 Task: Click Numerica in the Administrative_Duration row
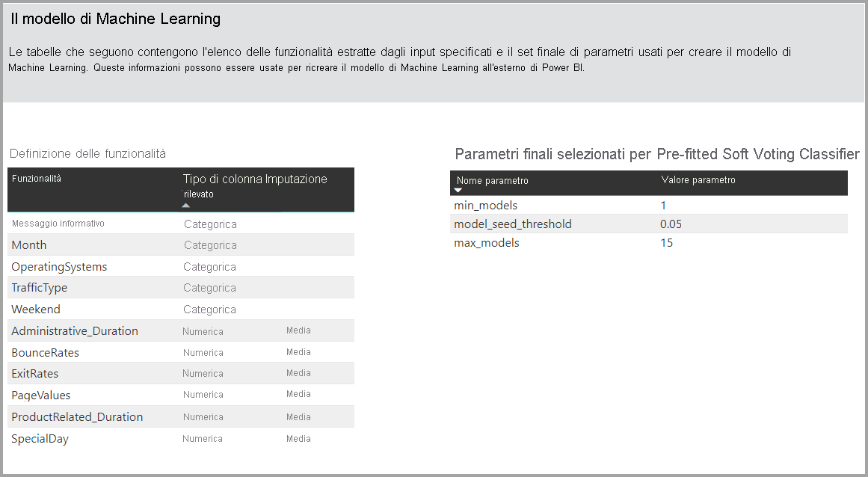click(203, 331)
